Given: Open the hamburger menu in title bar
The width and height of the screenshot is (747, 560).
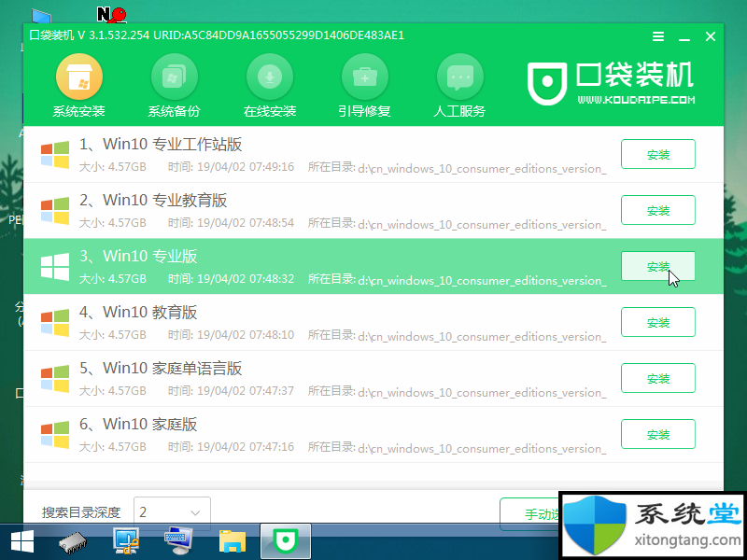Looking at the screenshot, I should [658, 36].
